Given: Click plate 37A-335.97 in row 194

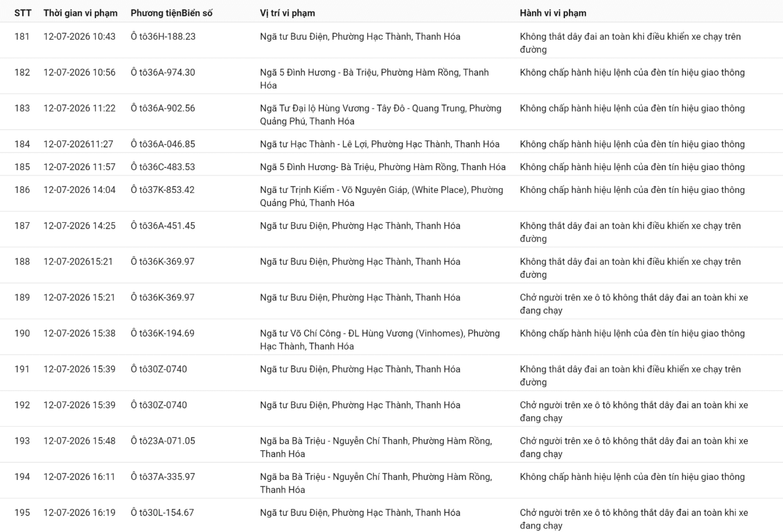Looking at the screenshot, I should coord(163,476).
